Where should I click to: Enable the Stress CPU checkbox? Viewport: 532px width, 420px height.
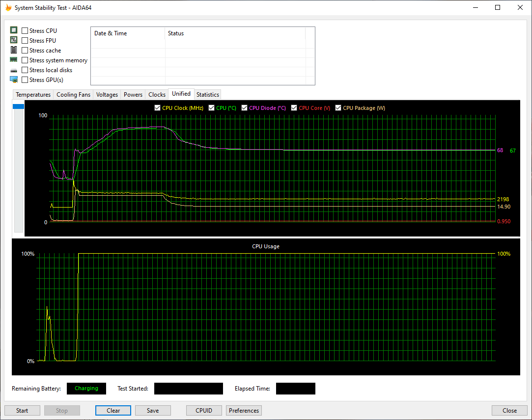click(25, 31)
